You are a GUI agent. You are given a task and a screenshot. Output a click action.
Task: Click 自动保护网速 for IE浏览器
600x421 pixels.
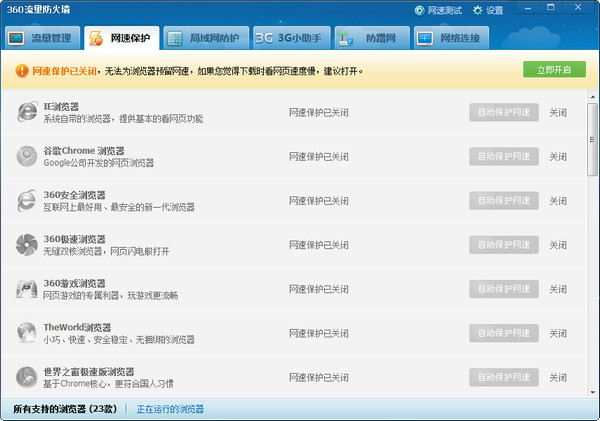[504, 112]
